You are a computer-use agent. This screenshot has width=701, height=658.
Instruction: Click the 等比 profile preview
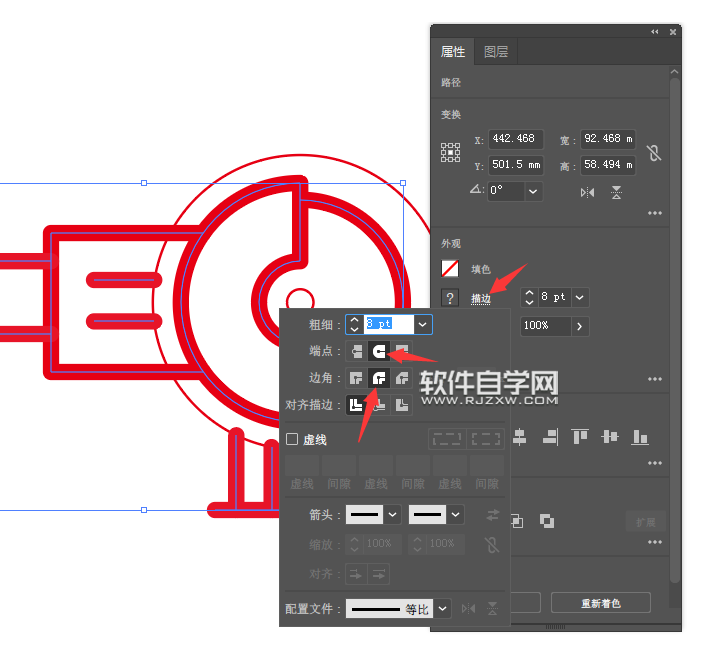pyautogui.click(x=389, y=609)
